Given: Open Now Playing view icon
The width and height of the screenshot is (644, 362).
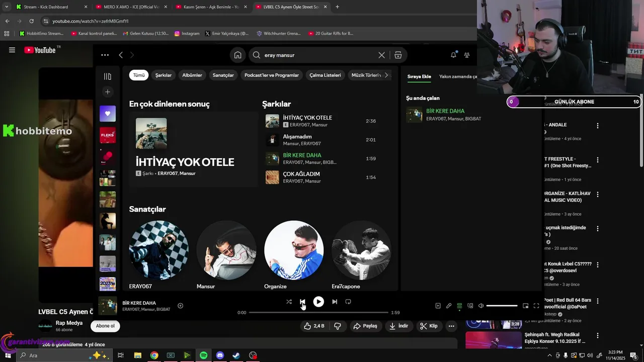Looking at the screenshot, I should (438, 306).
